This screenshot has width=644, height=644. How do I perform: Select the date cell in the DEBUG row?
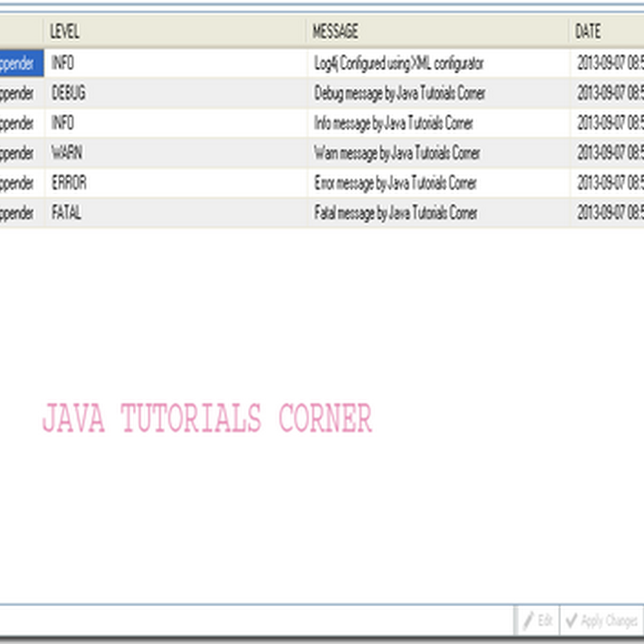tap(608, 93)
